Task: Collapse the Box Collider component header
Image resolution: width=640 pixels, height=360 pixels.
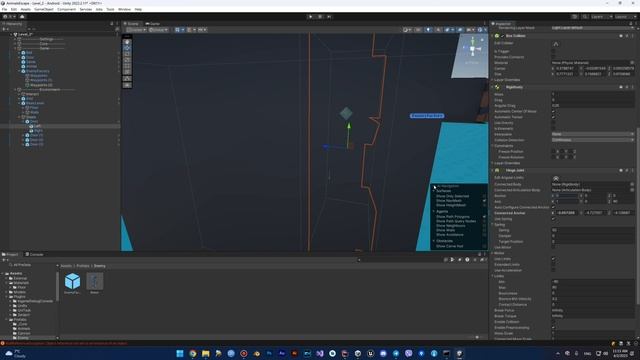Action: click(x=493, y=36)
